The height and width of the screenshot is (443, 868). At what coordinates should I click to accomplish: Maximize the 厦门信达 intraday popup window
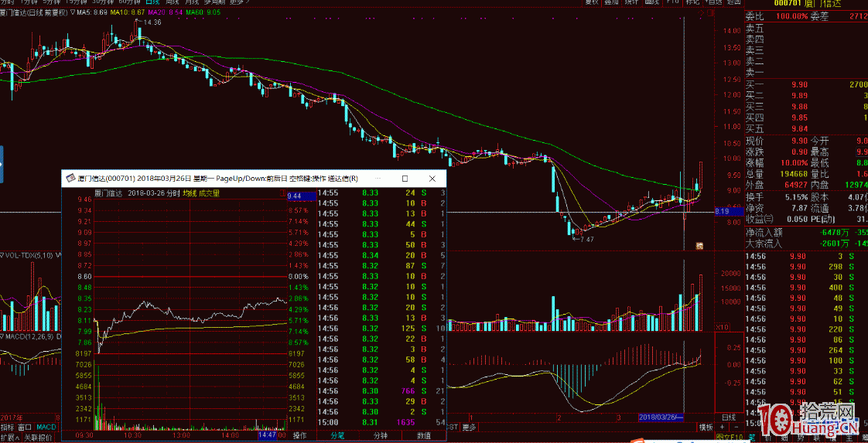(405, 179)
